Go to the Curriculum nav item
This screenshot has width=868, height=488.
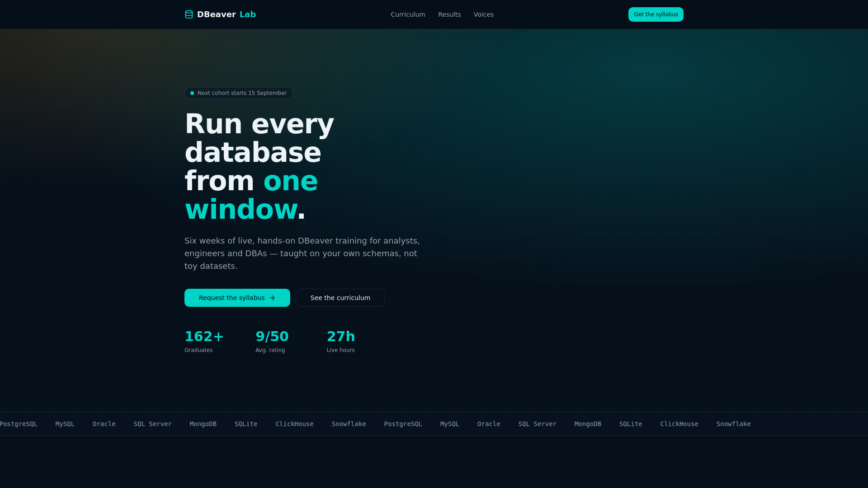[408, 14]
